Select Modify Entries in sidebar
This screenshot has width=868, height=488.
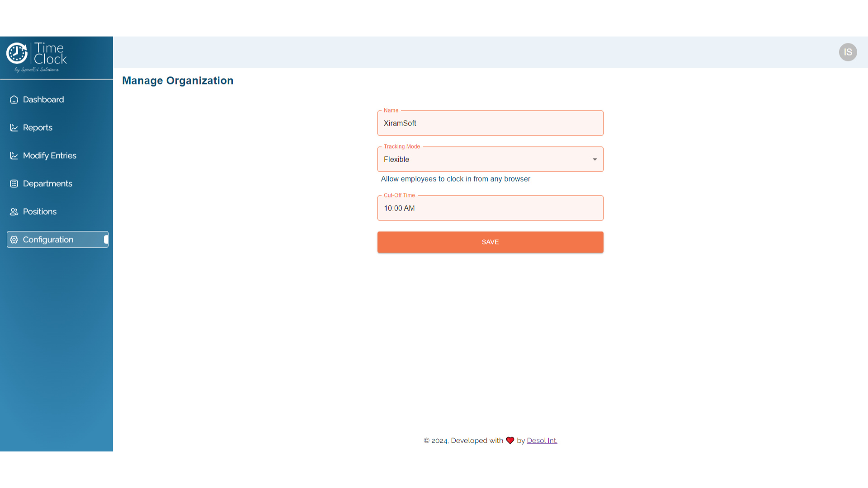[x=50, y=156]
